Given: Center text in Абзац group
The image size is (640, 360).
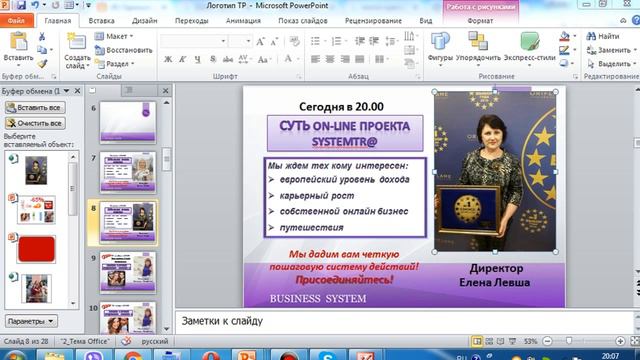Looking at the screenshot, I should coord(330,60).
